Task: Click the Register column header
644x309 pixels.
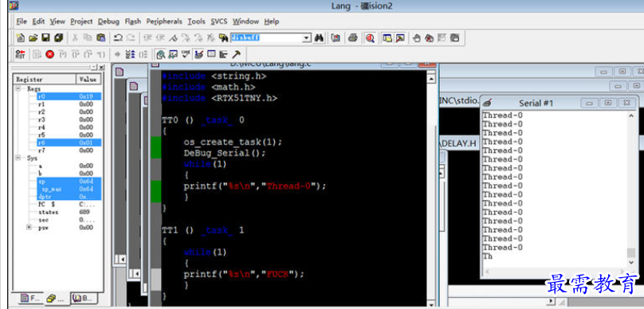Action: pyautogui.click(x=45, y=79)
